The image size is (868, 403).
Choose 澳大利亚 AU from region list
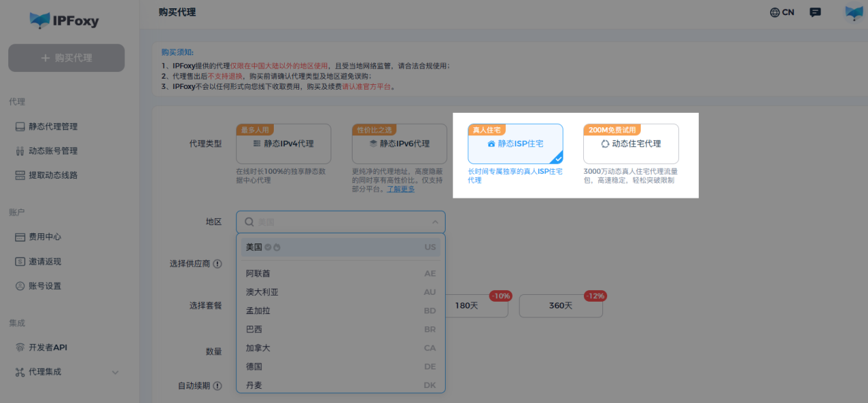341,292
